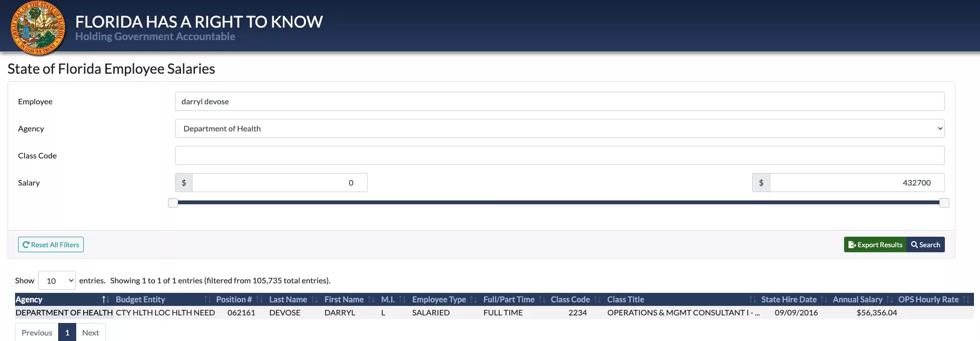980x341 pixels.
Task: Click the maximum salary slider handle
Action: [944, 203]
